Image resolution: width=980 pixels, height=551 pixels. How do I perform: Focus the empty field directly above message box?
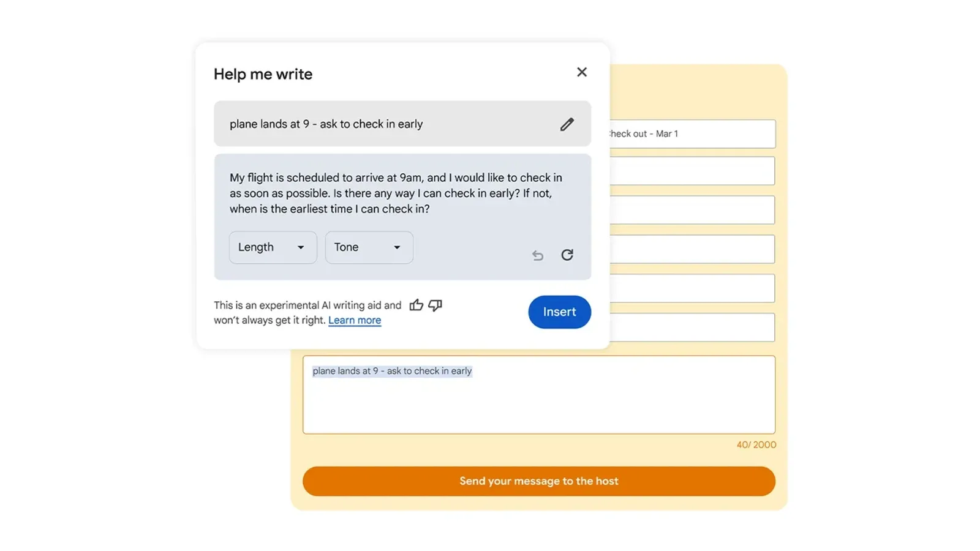692,328
